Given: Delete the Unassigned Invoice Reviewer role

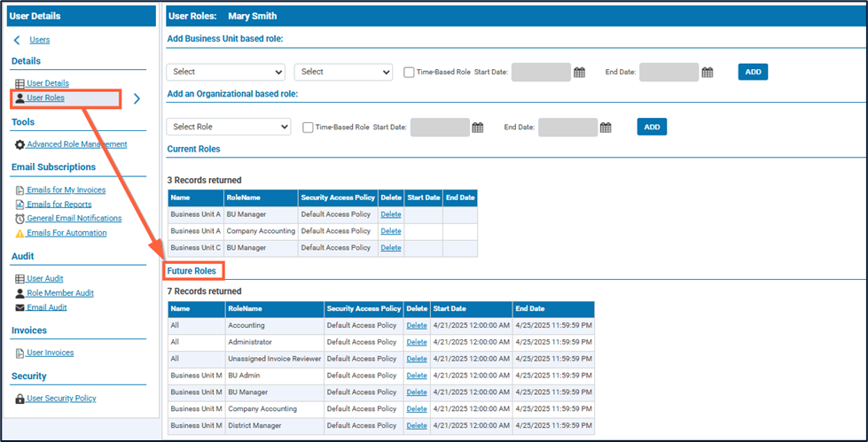Looking at the screenshot, I should [417, 359].
